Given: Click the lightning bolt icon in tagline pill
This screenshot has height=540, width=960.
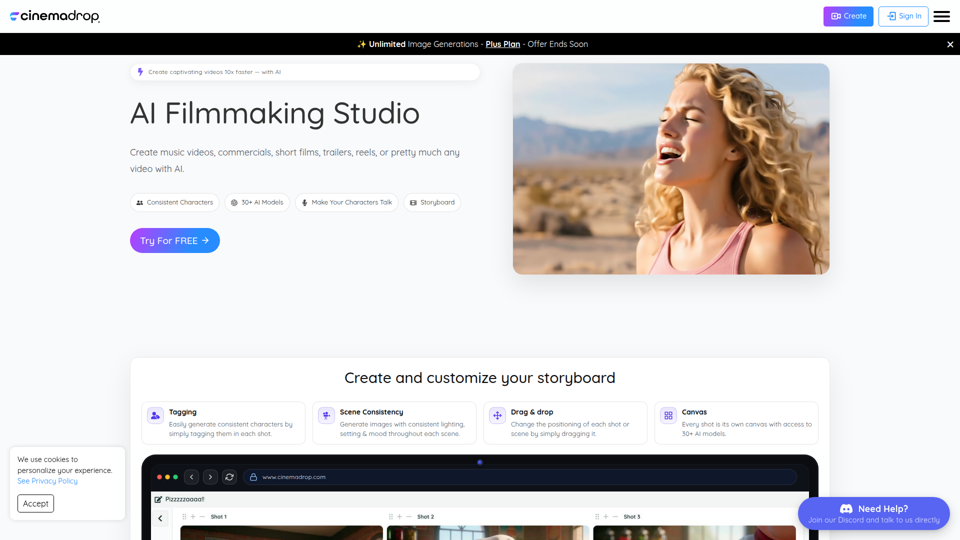Looking at the screenshot, I should tap(140, 72).
